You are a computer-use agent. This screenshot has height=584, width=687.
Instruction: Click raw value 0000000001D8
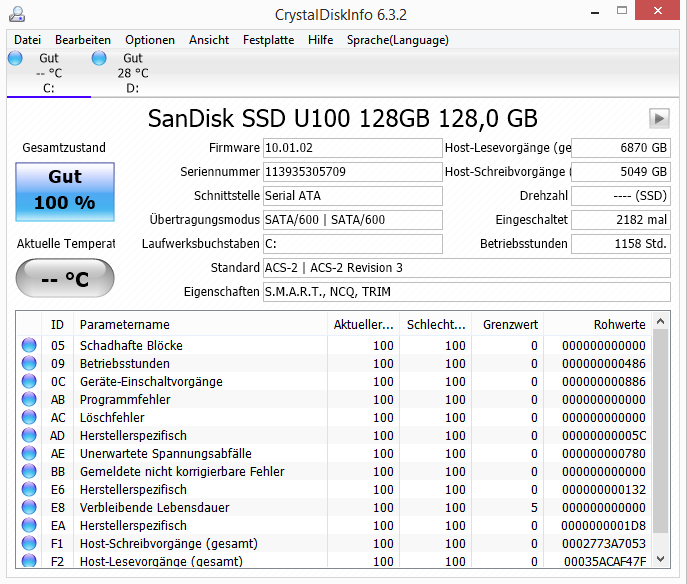tap(604, 525)
